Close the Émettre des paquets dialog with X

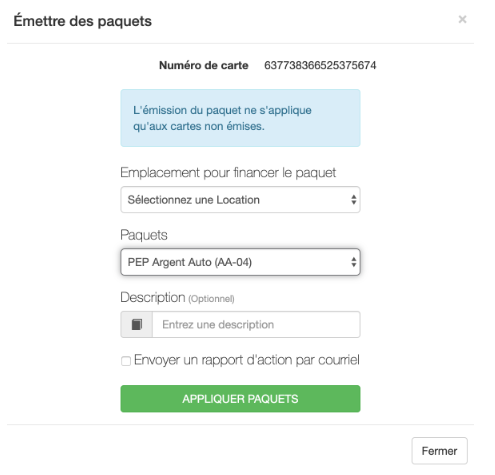click(x=462, y=20)
